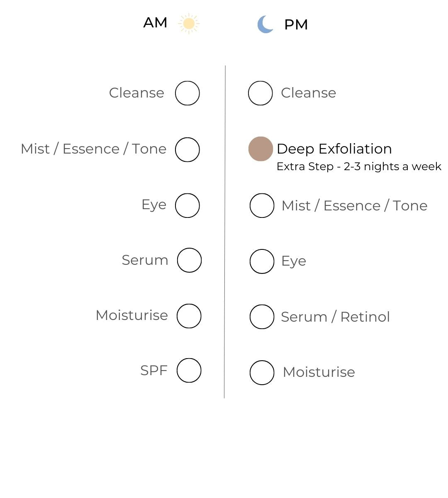Select the Serum / Retinol label text

click(335, 317)
